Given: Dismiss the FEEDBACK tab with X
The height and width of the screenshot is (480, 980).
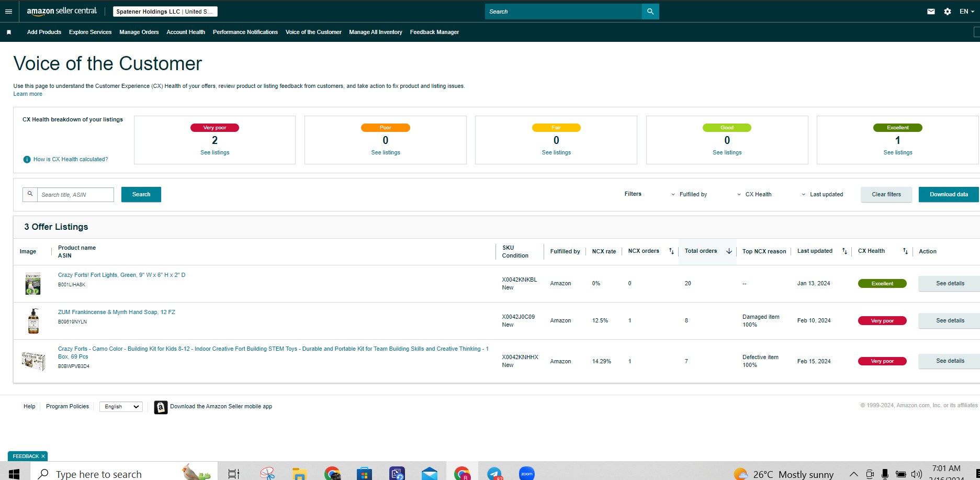Looking at the screenshot, I should pyautogui.click(x=43, y=456).
